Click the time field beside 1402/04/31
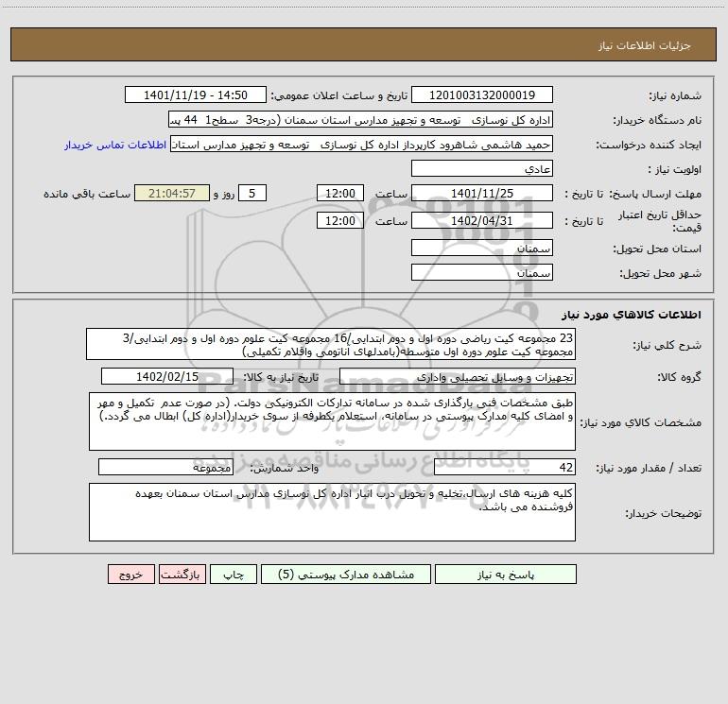Image resolution: width=728 pixels, height=704 pixels. click(x=339, y=220)
